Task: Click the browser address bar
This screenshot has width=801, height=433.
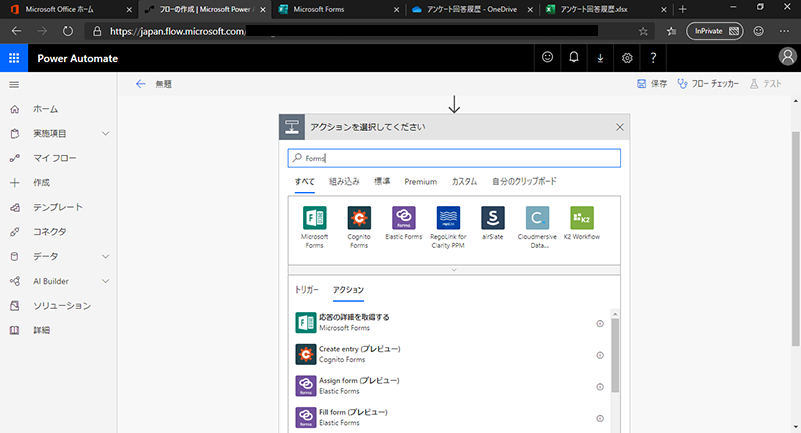Action: point(368,31)
